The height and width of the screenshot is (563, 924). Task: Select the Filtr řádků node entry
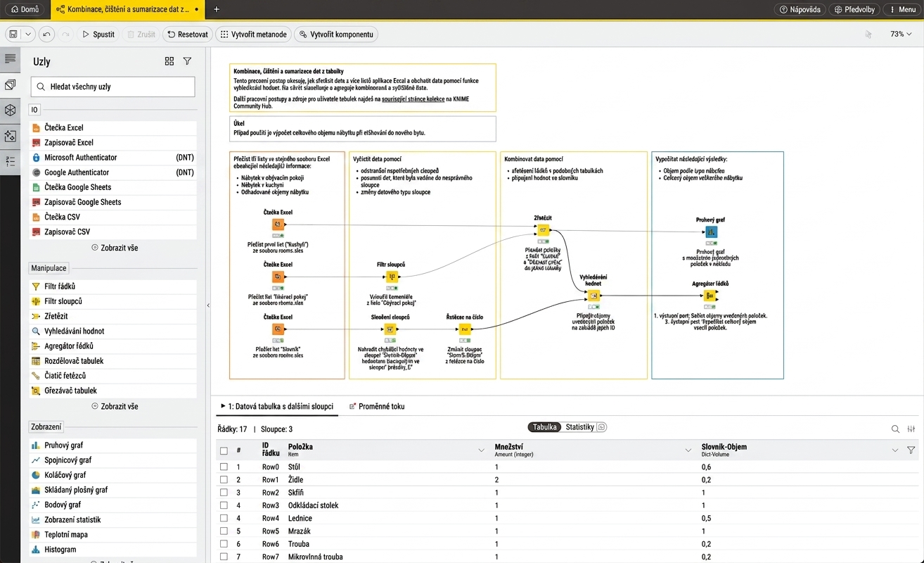pos(113,286)
